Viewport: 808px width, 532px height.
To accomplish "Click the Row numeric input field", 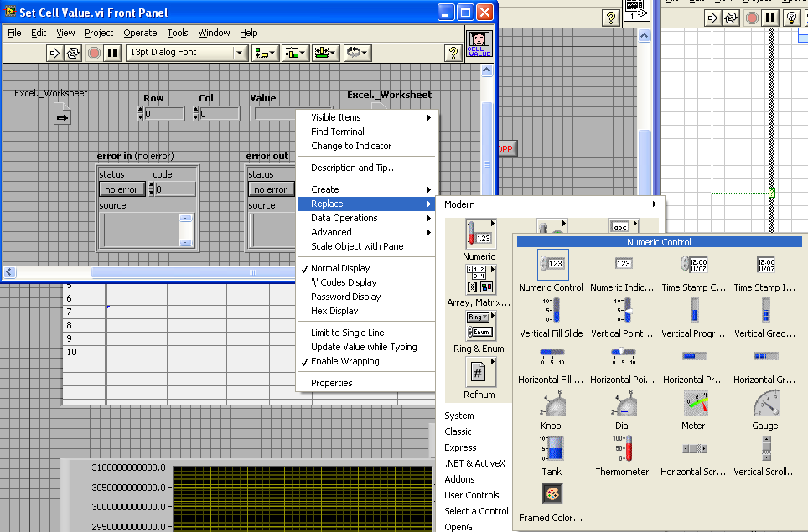I will (163, 114).
